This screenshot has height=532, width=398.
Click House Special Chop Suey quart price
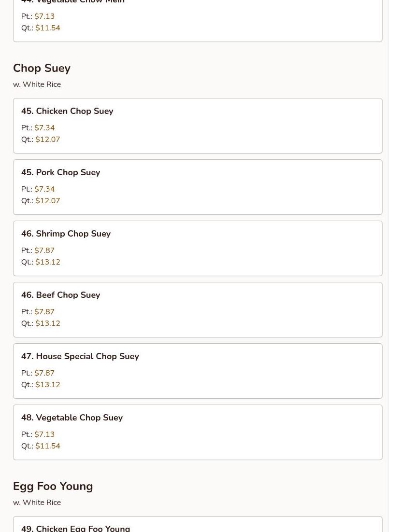(x=47, y=385)
